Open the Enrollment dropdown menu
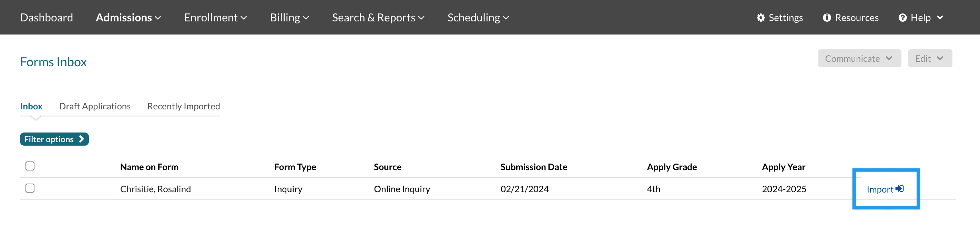The width and height of the screenshot is (980, 245). tap(215, 18)
